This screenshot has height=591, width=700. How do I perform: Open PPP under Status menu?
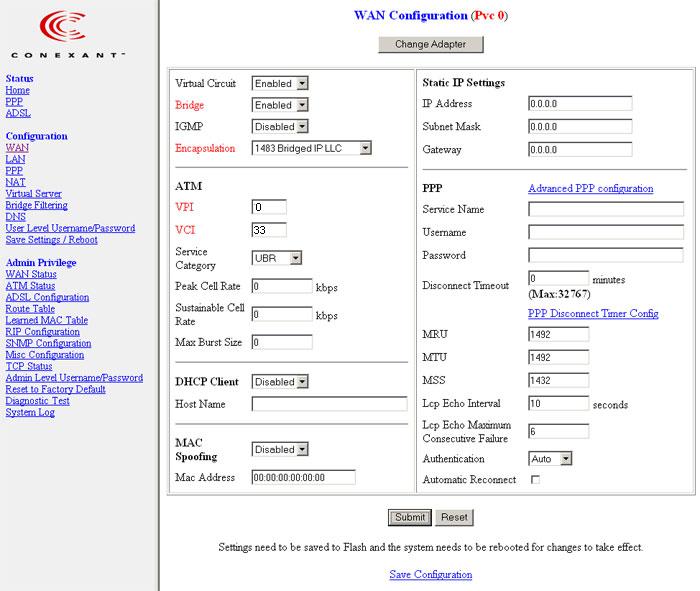[14, 102]
